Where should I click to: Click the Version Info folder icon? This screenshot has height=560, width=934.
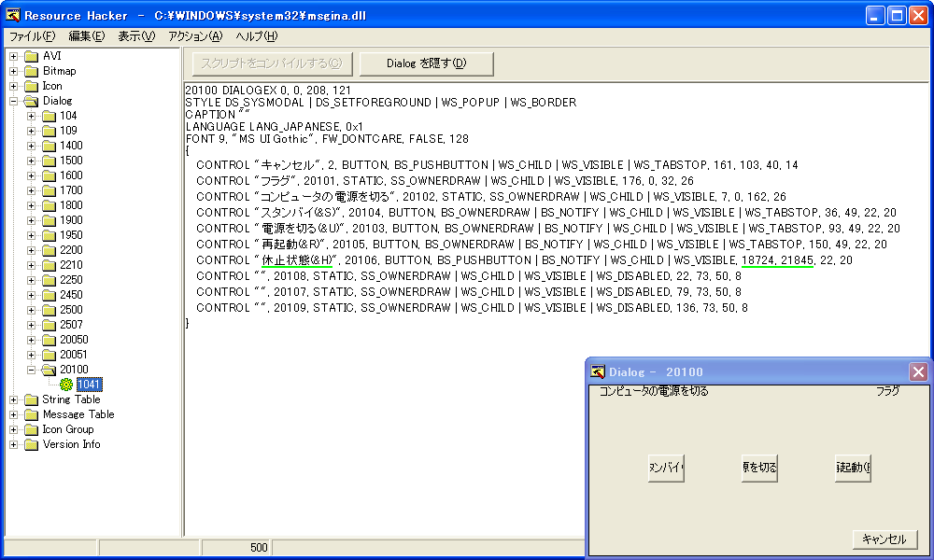[x=32, y=444]
